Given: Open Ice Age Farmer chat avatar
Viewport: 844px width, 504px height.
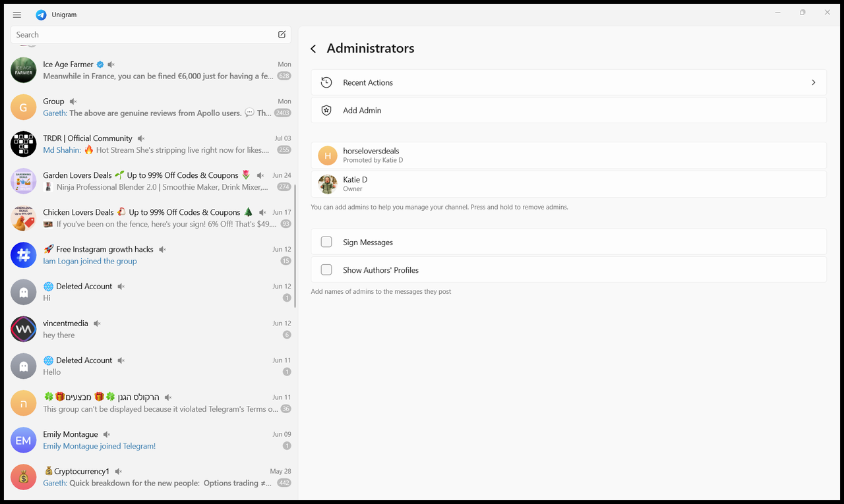Looking at the screenshot, I should [24, 70].
